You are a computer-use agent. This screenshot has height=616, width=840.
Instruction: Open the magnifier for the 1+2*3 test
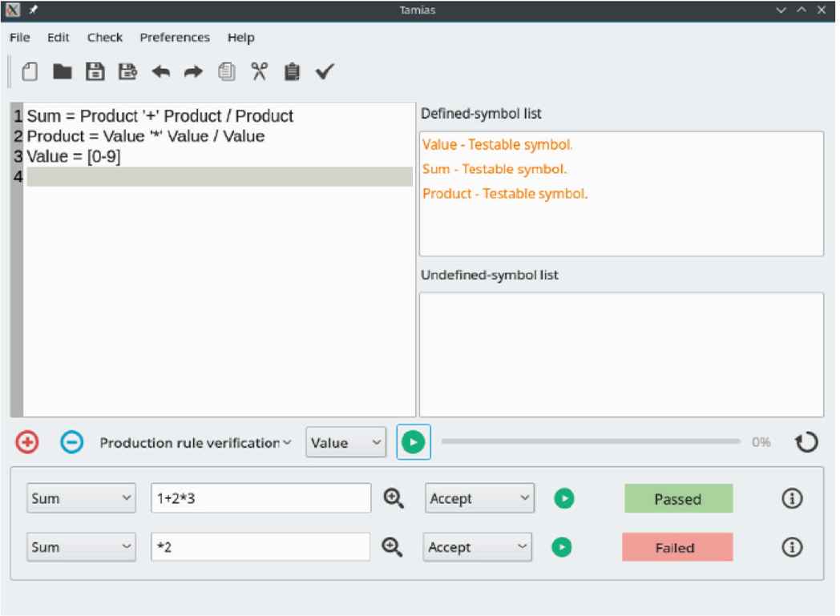tap(393, 498)
